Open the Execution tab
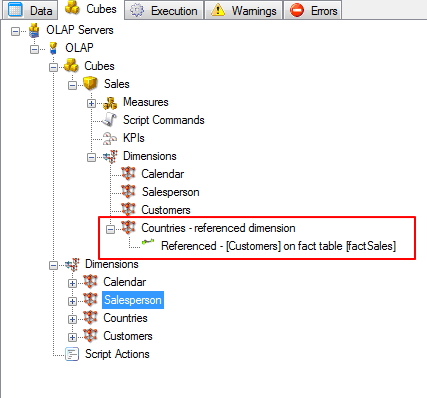Viewport: 427px width, 398px height. pyautogui.click(x=164, y=10)
